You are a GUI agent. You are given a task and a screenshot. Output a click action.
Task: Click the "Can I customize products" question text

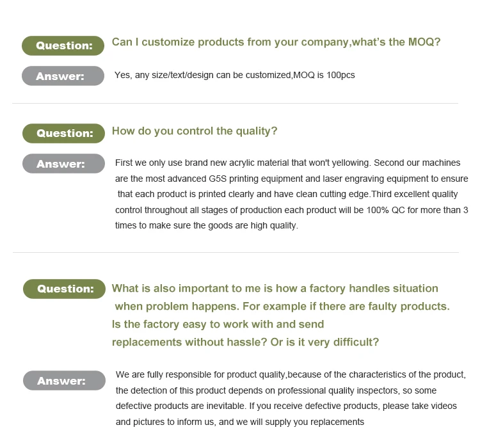click(x=276, y=42)
